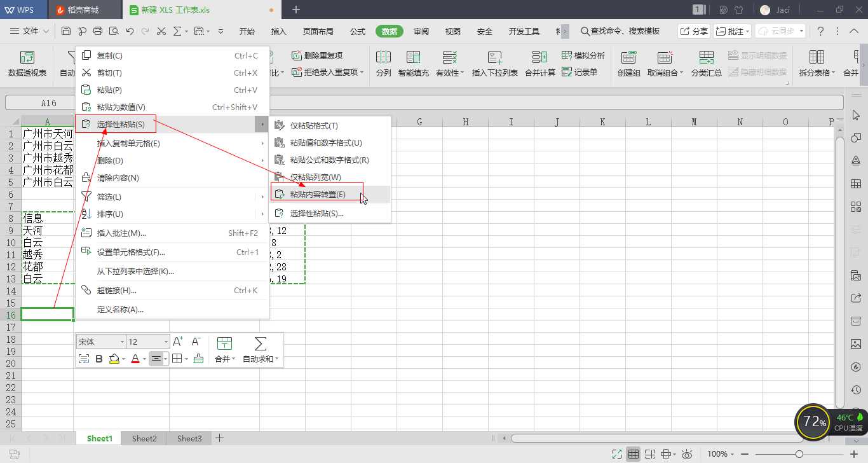Click the Name Box showing A16
This screenshot has width=868, height=463.
[x=48, y=103]
